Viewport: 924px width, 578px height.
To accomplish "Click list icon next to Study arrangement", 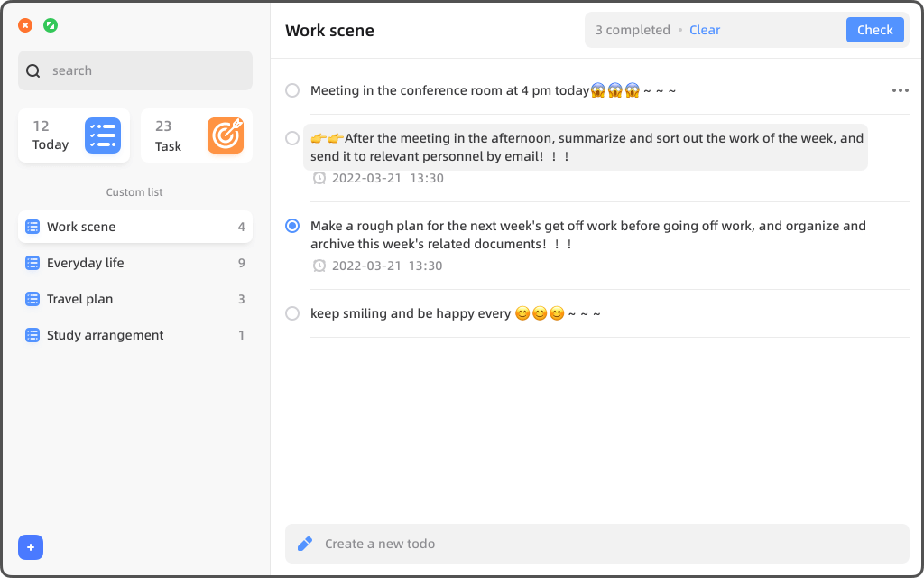I will click(32, 335).
